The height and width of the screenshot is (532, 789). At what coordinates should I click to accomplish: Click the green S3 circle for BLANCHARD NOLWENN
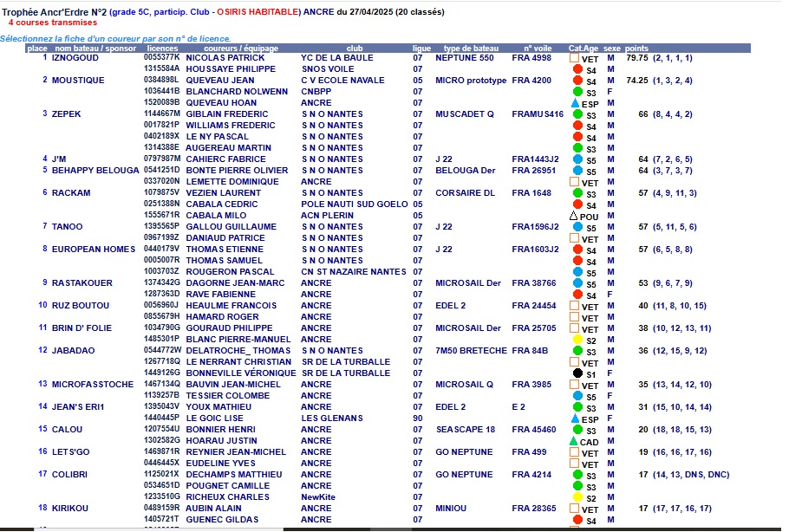click(x=577, y=92)
